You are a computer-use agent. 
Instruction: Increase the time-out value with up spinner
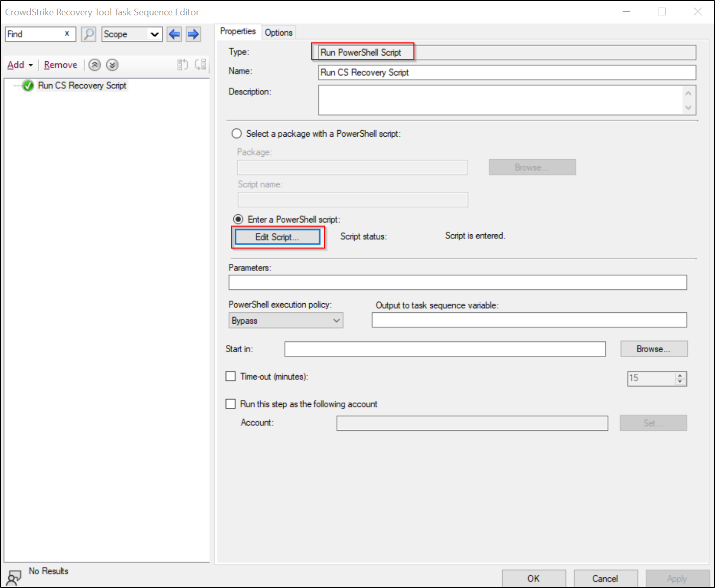(680, 375)
